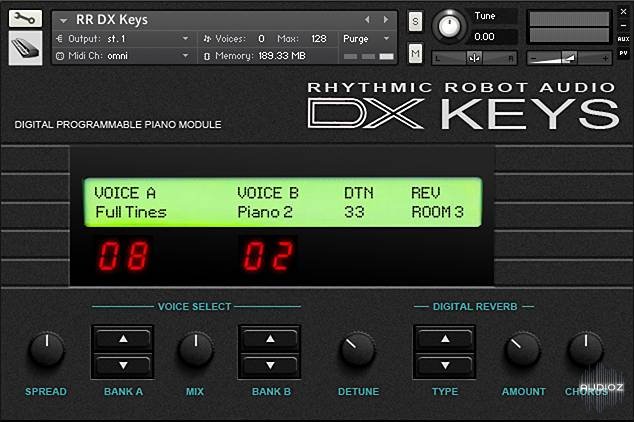This screenshot has width=634, height=422.
Task: Toggle the Solo (S) button
Action: [x=415, y=21]
